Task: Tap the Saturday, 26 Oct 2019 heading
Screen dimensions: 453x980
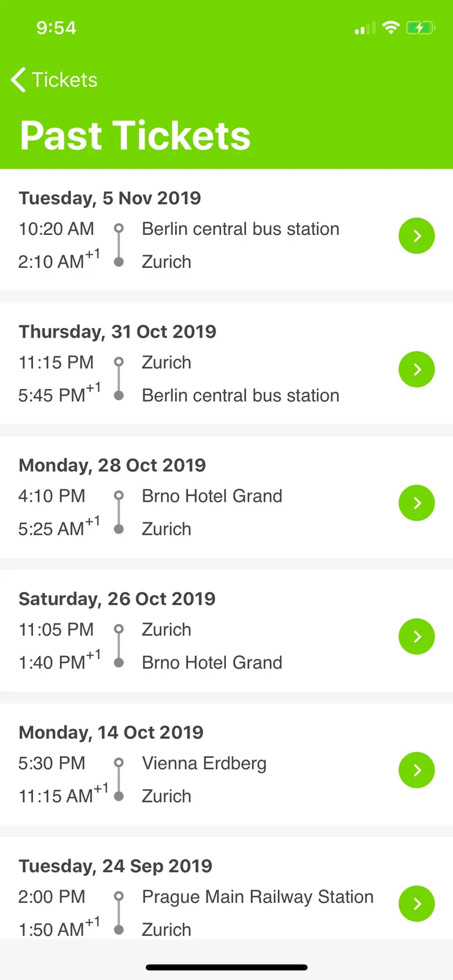Action: [117, 599]
